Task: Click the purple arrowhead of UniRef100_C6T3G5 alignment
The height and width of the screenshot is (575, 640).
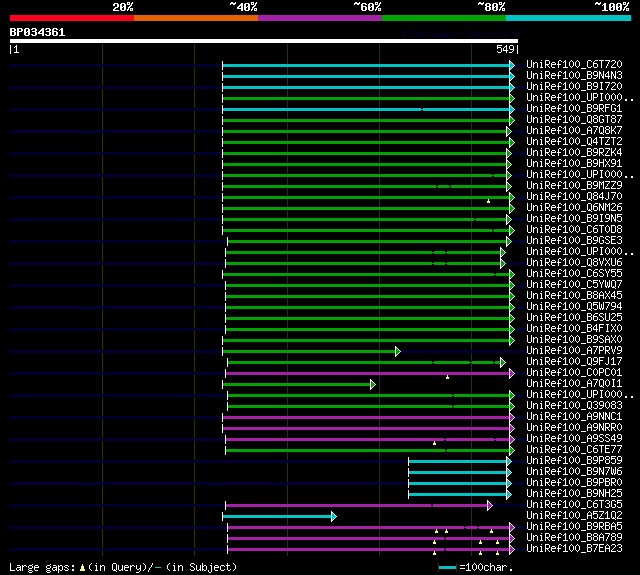Action: point(489,506)
